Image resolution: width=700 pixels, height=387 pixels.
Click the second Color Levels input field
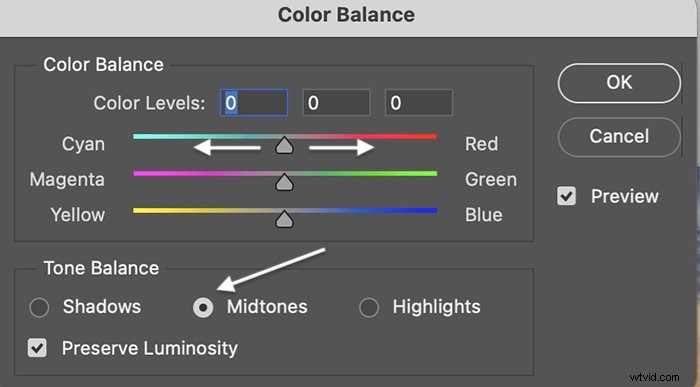point(336,103)
